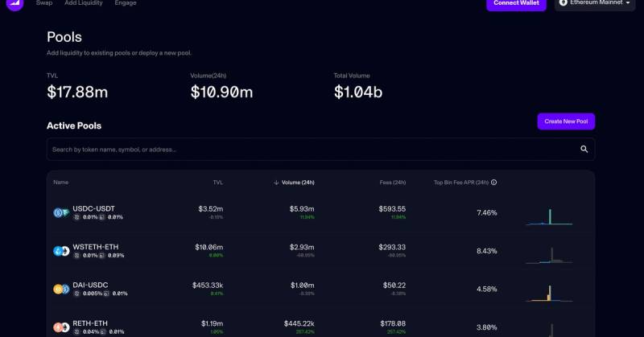Click the Pools page heading
This screenshot has width=644, height=337.
[x=64, y=37]
